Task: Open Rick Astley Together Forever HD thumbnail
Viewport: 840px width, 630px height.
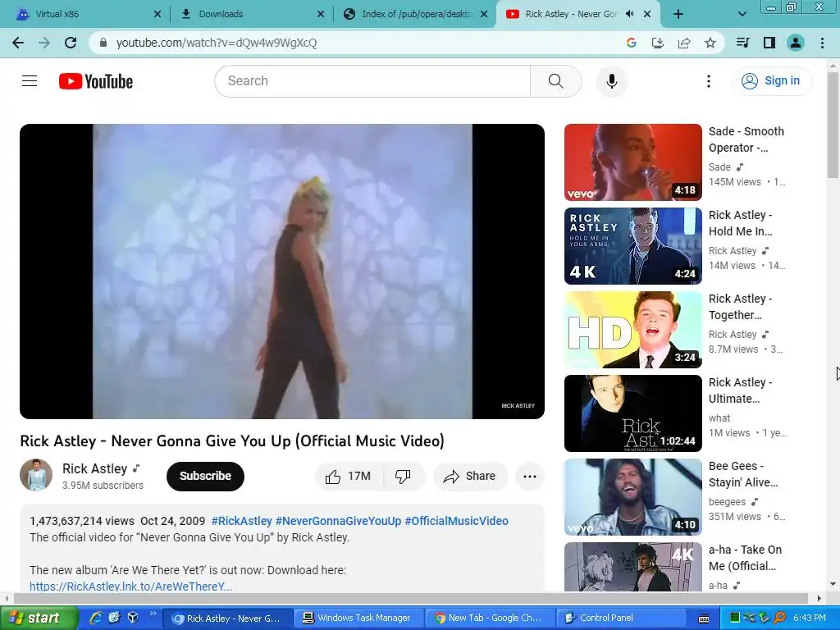Action: click(x=632, y=330)
